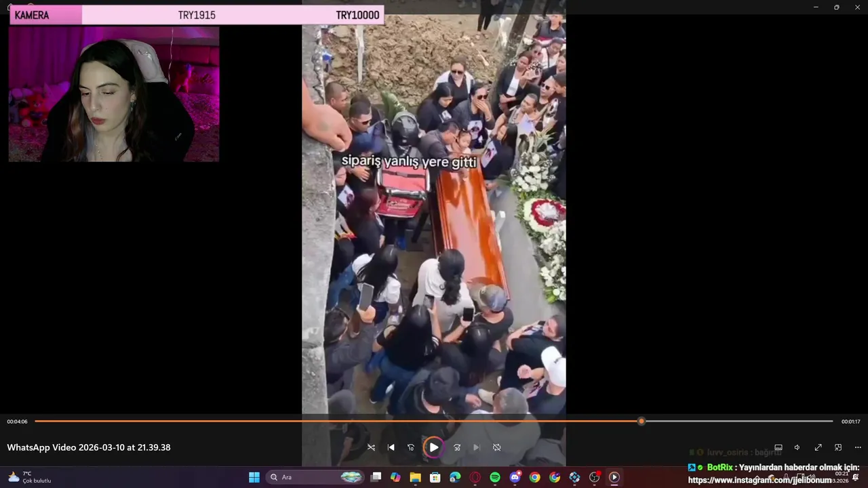Click the TRY10000 goal target
The height and width of the screenshot is (488, 868).
(357, 15)
